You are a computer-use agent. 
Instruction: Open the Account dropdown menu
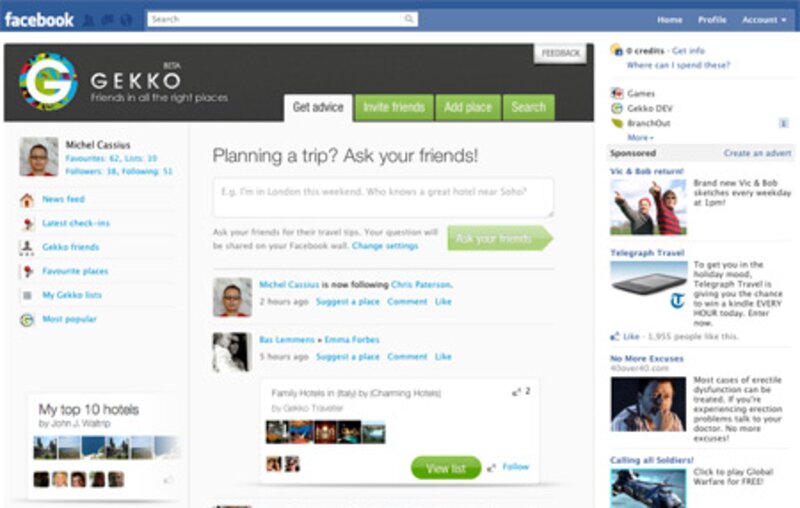pyautogui.click(x=764, y=20)
